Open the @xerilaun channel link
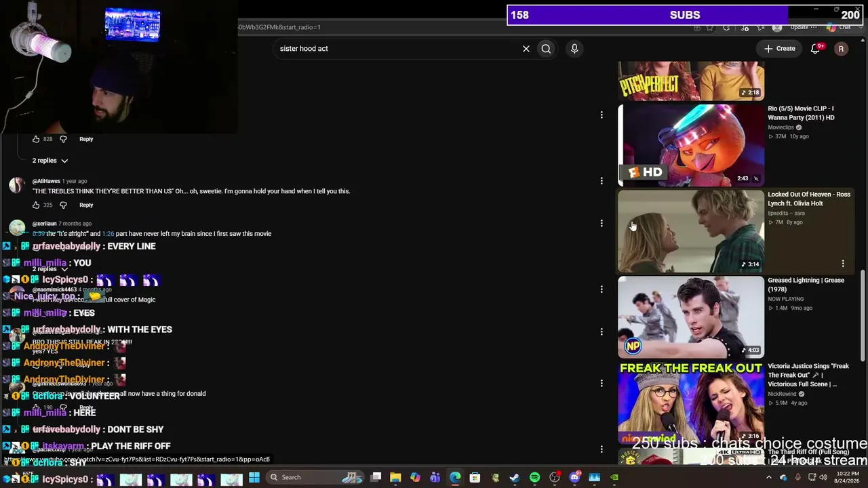This screenshot has height=488, width=868. [x=44, y=224]
